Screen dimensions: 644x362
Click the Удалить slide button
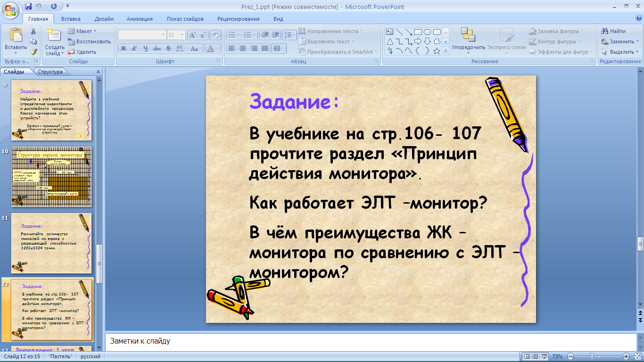click(82, 52)
